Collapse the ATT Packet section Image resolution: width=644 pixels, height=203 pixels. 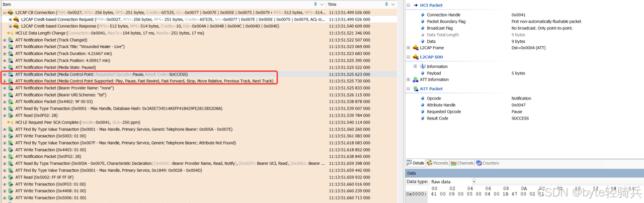409,89
